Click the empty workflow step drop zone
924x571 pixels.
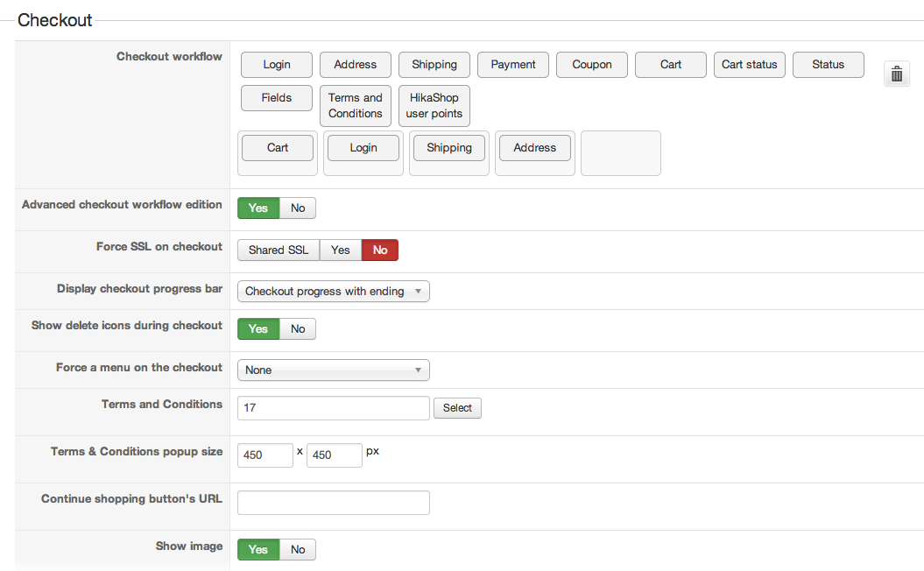[620, 153]
